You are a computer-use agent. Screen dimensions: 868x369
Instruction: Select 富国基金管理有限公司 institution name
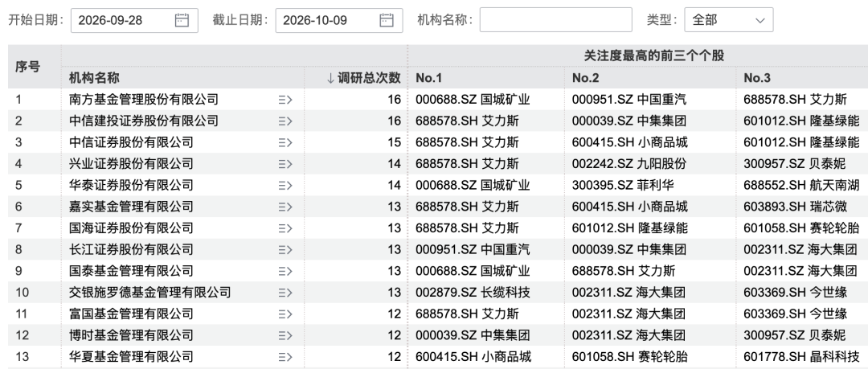point(131,314)
